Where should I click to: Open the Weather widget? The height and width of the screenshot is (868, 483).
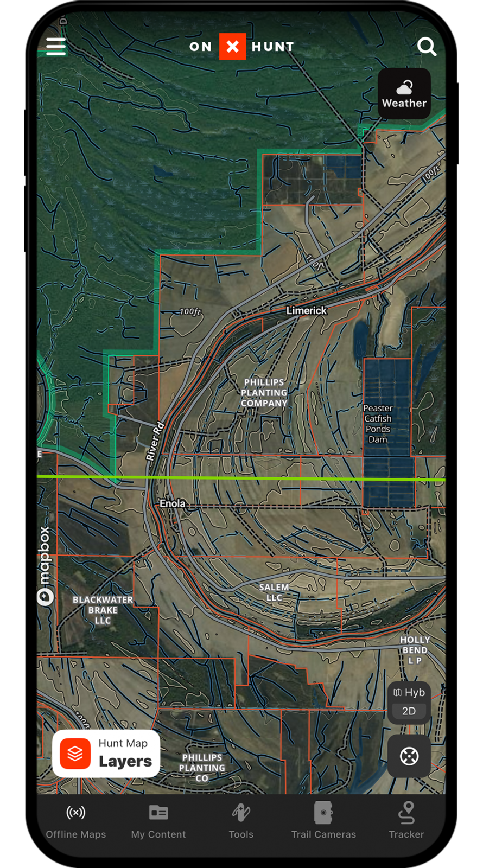[x=404, y=94]
